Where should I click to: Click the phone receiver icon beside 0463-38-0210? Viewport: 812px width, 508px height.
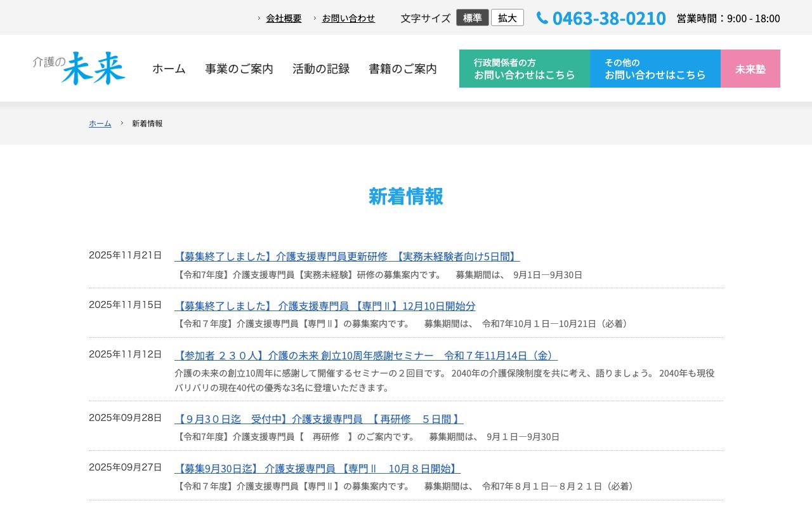click(x=542, y=18)
